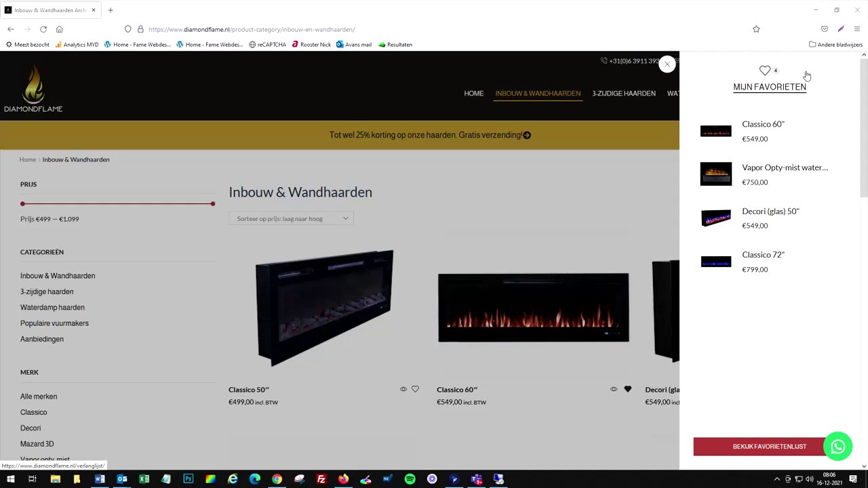Open Analytics MYD bookmark

tap(77, 45)
